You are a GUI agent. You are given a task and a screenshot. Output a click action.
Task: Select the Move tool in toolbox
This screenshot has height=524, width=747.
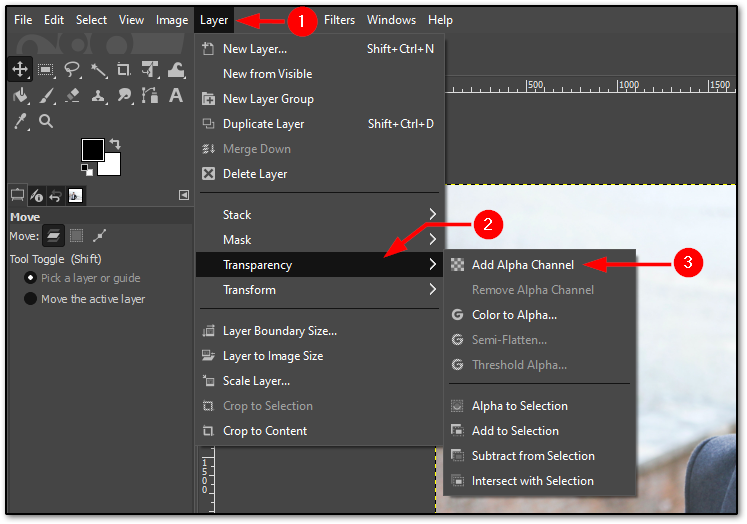(x=20, y=69)
